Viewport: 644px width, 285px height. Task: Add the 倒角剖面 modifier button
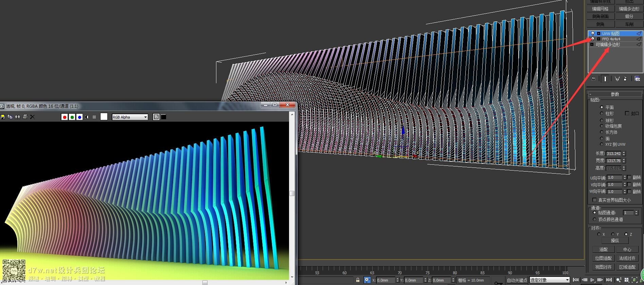[x=600, y=16]
